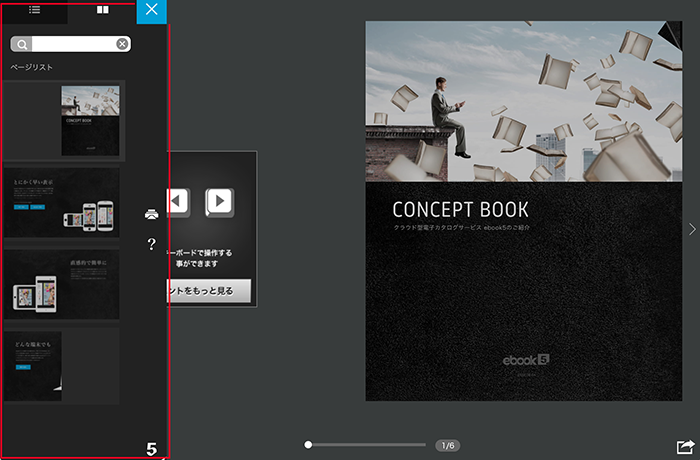
Task: Type in the page search box
Action: point(73,44)
